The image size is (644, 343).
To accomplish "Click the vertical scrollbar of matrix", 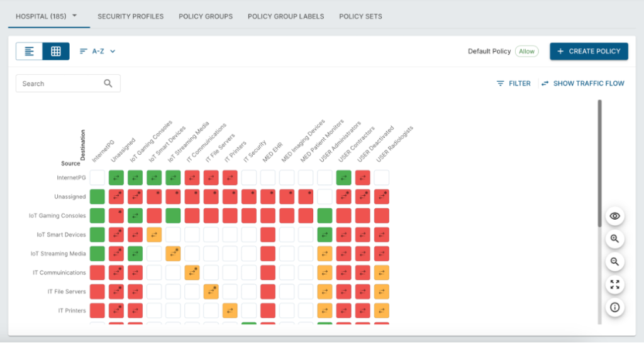I will 599,164.
